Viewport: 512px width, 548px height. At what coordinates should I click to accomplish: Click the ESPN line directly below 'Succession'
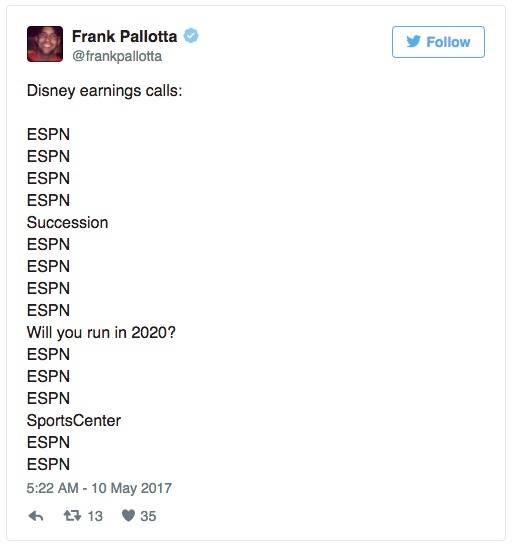pos(48,244)
